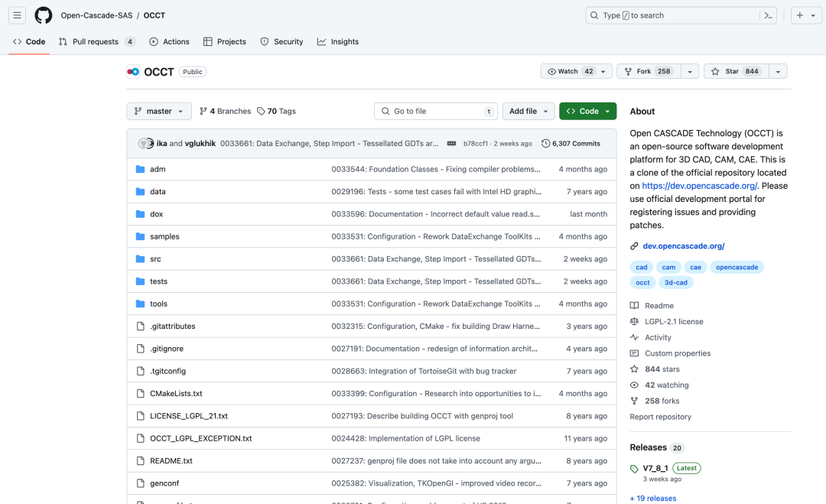Image resolution: width=826 pixels, height=504 pixels.
Task: Click the data folder icon
Action: pyautogui.click(x=140, y=192)
